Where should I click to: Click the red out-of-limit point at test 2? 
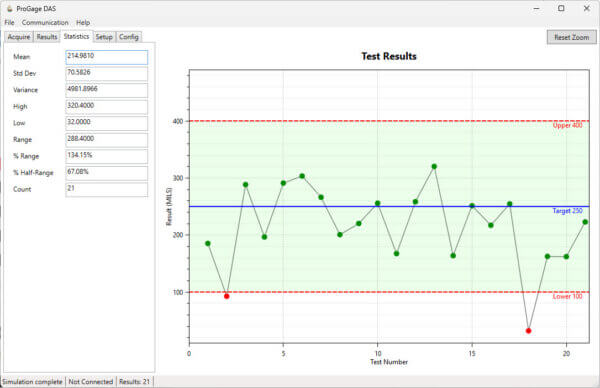pyautogui.click(x=227, y=296)
